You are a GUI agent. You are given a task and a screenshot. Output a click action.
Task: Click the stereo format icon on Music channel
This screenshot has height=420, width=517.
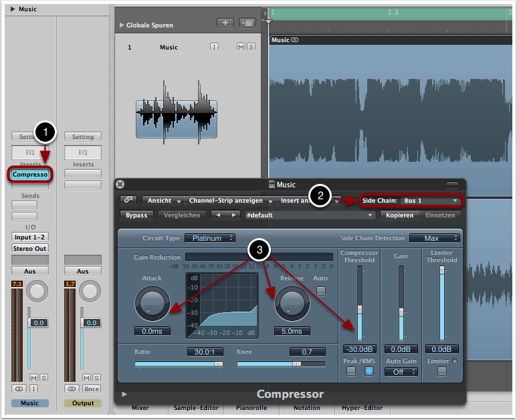coord(18,389)
